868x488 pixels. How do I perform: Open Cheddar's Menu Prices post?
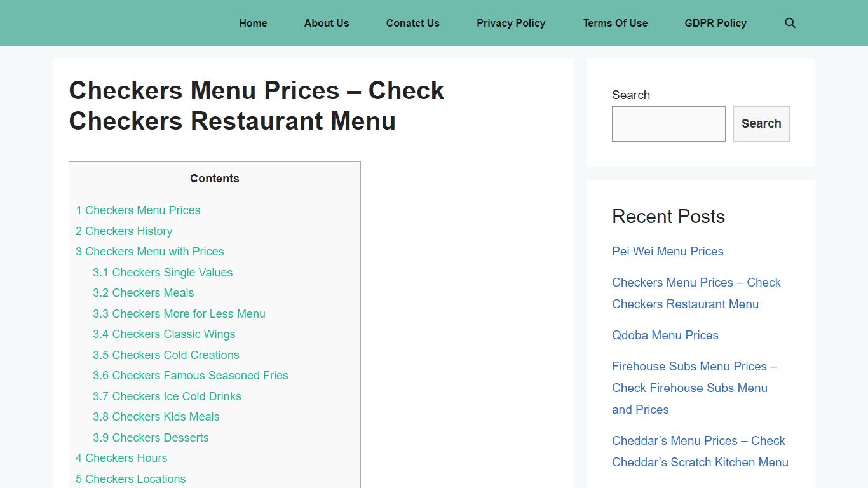coord(700,451)
